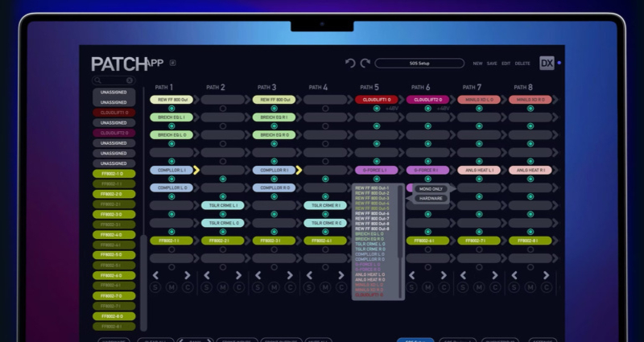Viewport: 644px width, 342px height.
Task: Choose BREICH EQ L O in the dropdown list
Action: coord(369,234)
